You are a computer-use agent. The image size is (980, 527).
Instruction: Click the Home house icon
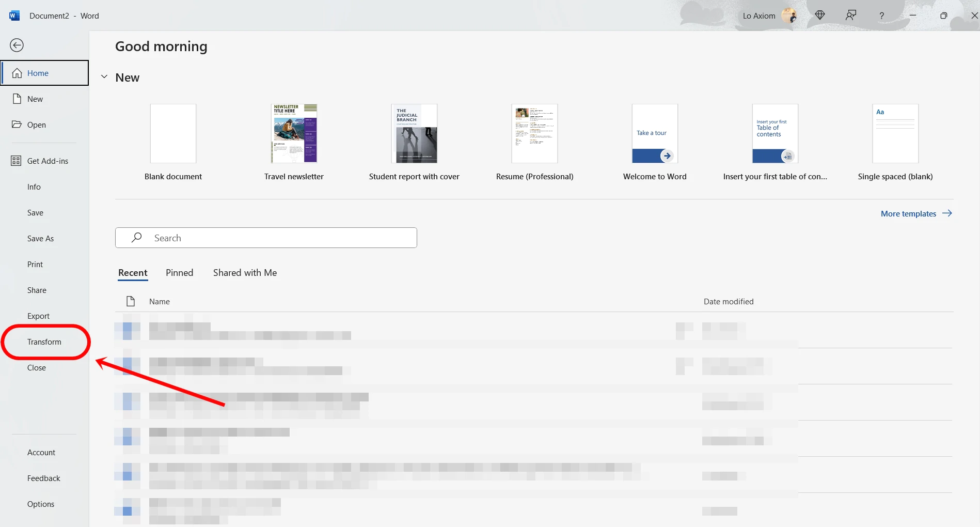[x=17, y=73]
